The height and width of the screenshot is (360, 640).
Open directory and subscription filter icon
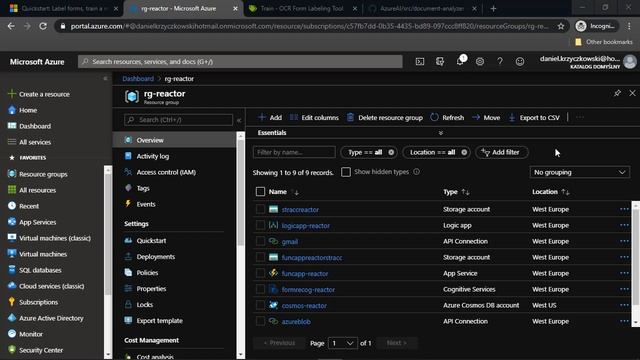point(440,62)
